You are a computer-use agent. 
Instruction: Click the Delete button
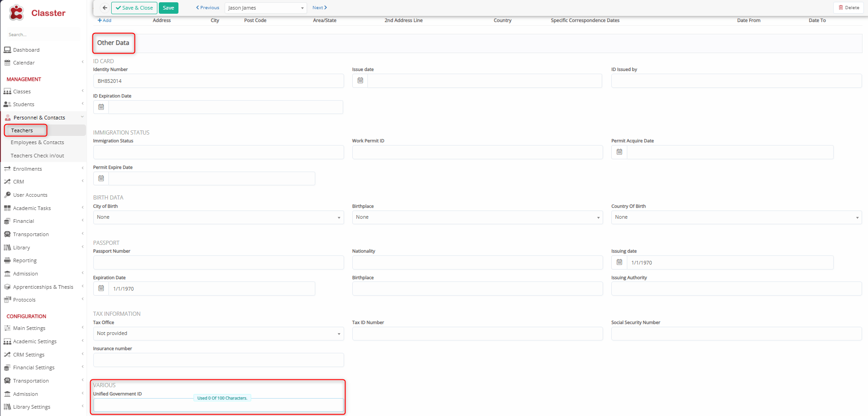click(x=849, y=7)
